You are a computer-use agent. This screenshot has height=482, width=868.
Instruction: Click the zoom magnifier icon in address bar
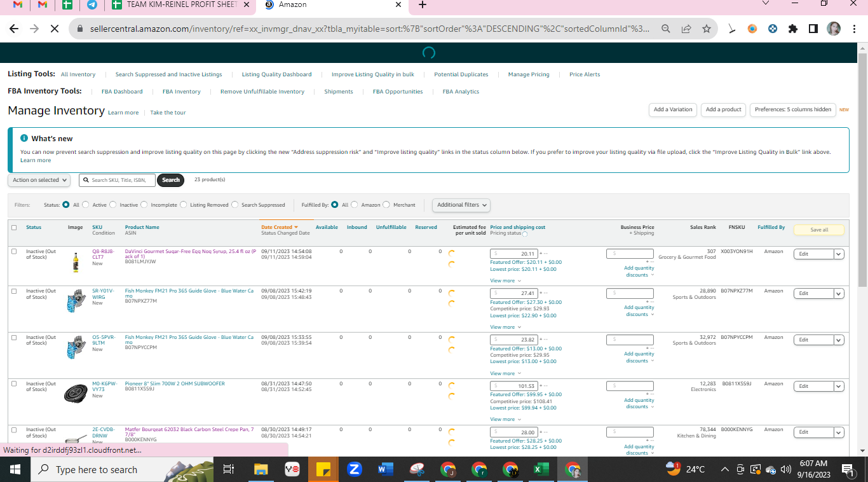666,29
